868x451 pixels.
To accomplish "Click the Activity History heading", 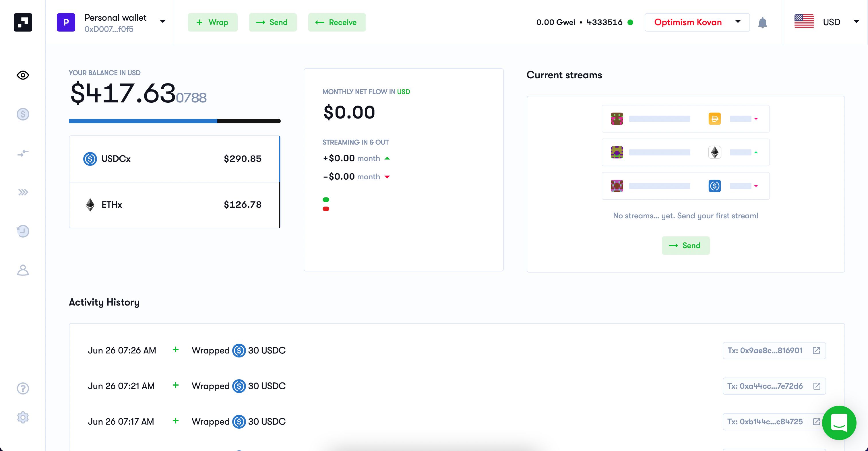I will pyautogui.click(x=104, y=302).
